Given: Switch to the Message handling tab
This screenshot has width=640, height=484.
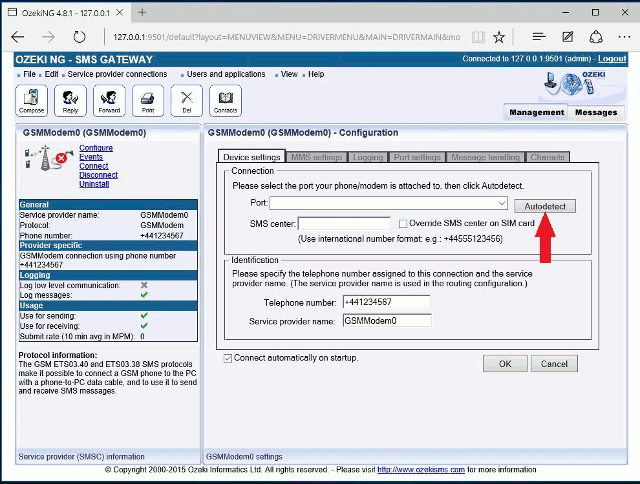Looking at the screenshot, I should 485,157.
